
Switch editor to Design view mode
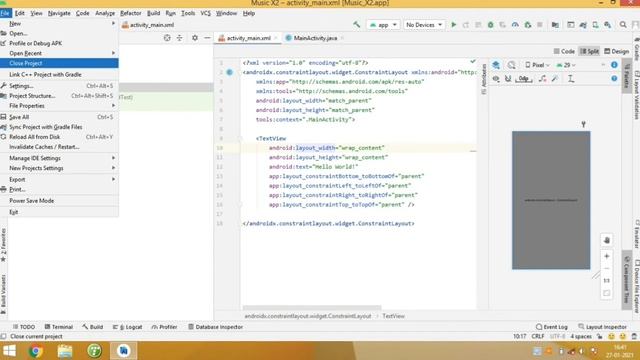coord(617,51)
